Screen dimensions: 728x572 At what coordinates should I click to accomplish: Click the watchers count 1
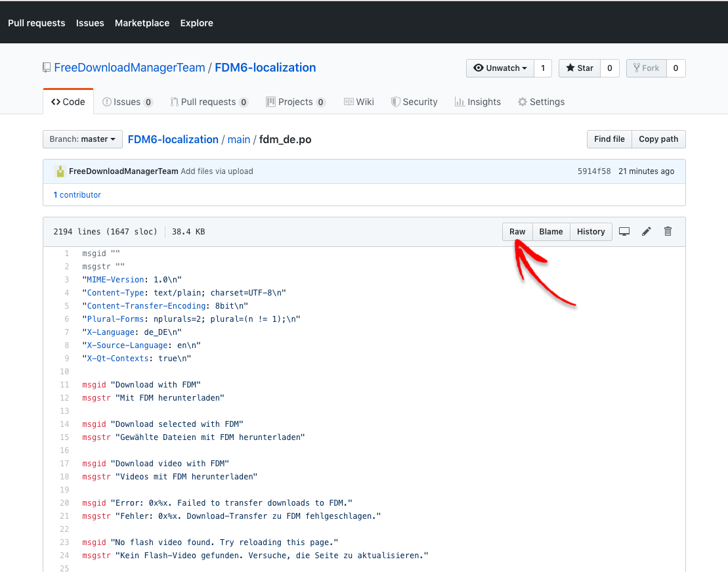tap(543, 68)
